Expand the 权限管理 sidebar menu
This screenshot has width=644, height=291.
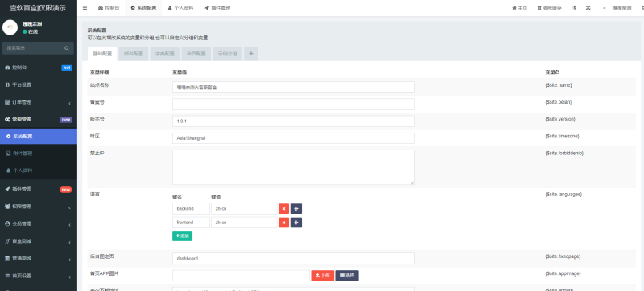pos(39,207)
